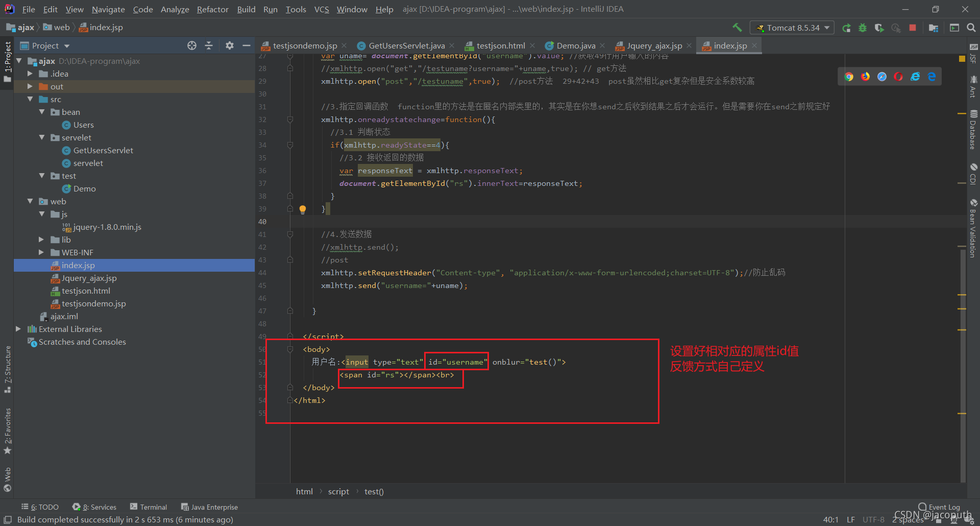Image resolution: width=980 pixels, height=526 pixels.
Task: Collapse all in Project panel
Action: [209, 45]
